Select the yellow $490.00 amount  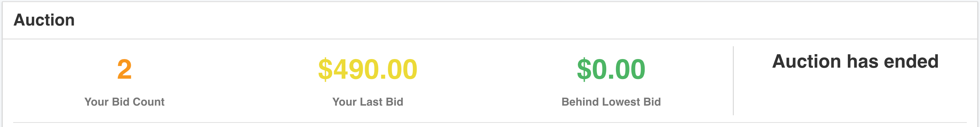point(367,69)
